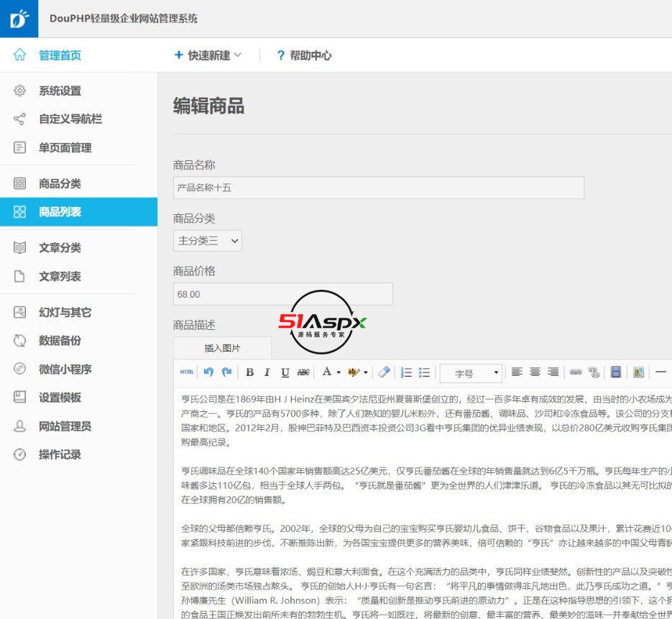This screenshot has width=672, height=619.
Task: Click the insert hyperlink icon
Action: 575,372
